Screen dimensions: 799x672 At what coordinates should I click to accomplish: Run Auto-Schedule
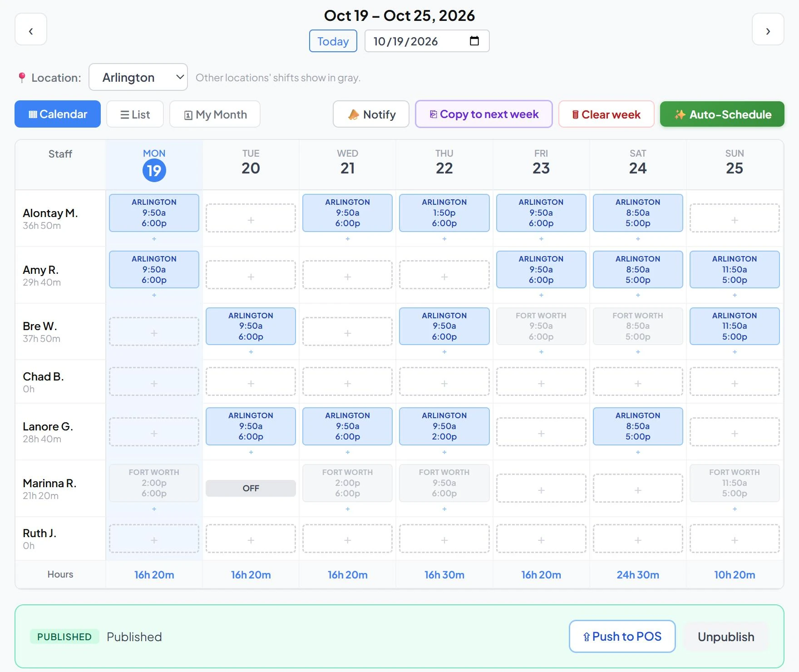722,114
